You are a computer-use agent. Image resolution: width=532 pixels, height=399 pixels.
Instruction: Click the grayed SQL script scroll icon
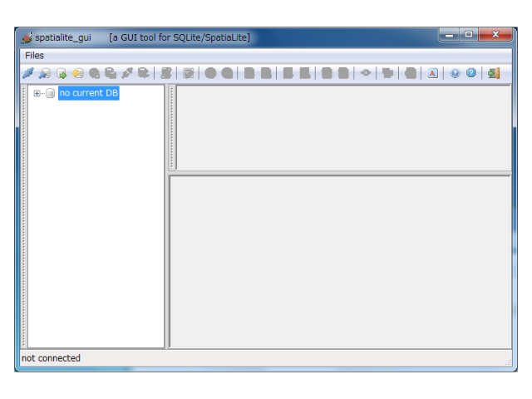[166, 73]
